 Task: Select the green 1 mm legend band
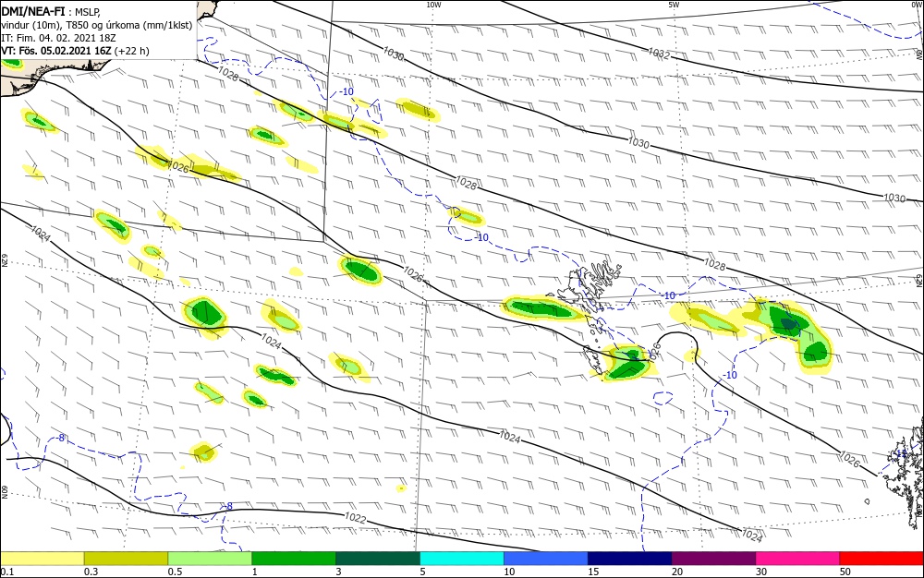coord(294,559)
